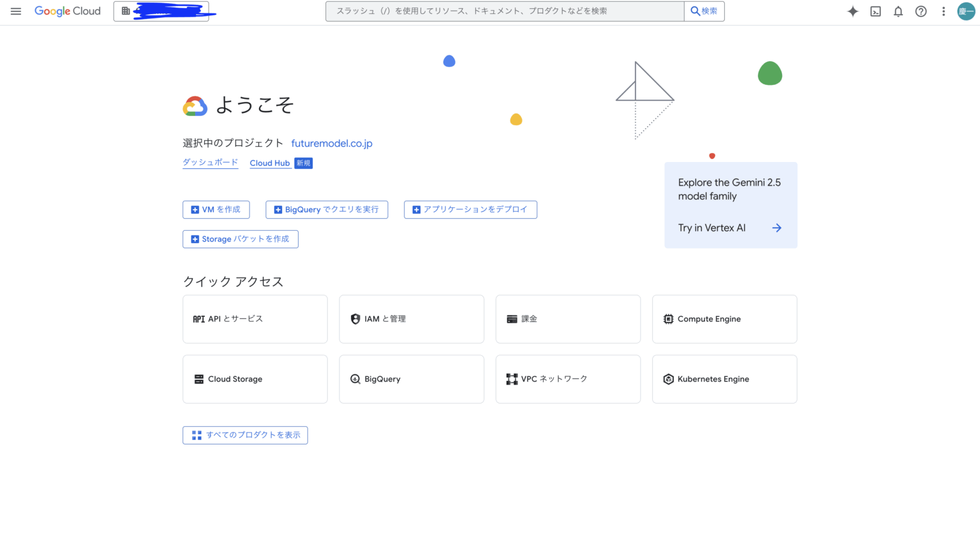Screen dimensions: 980x560
Task: Open the VPC ネットワーク card
Action: [568, 379]
